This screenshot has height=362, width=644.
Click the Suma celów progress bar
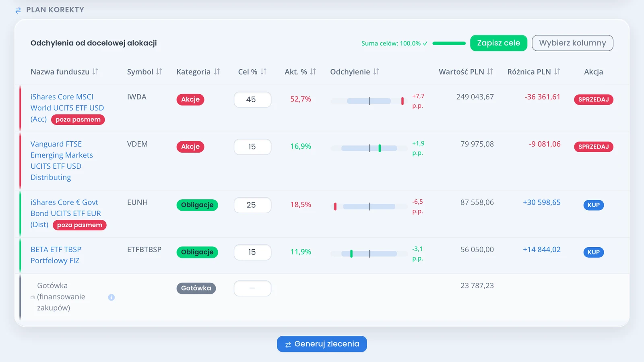click(x=449, y=43)
